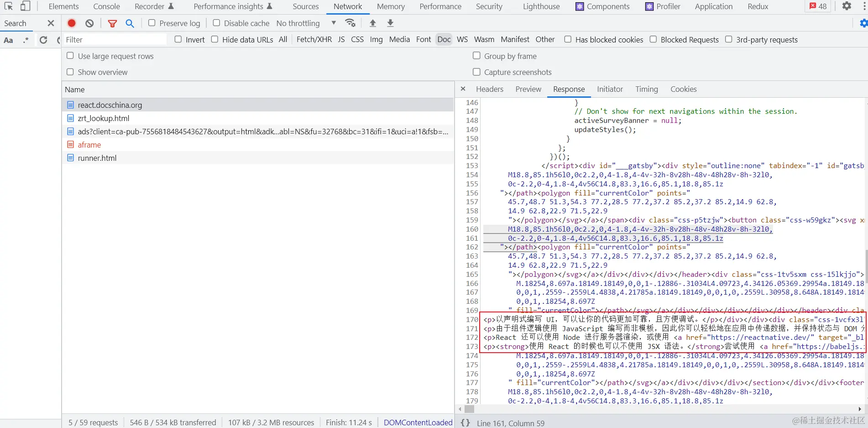
Task: Filter by Font requests
Action: (424, 40)
